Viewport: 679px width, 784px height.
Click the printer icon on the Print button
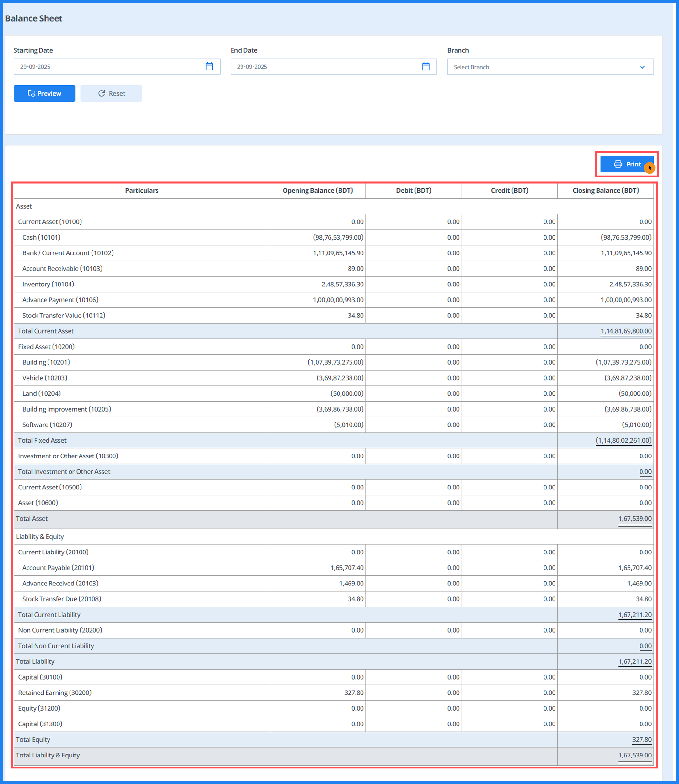[x=618, y=164]
